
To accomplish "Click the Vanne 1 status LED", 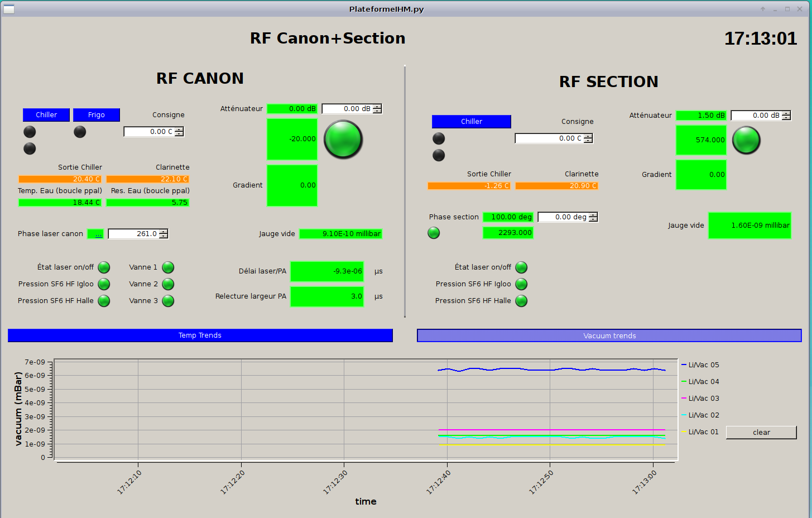I will (x=168, y=267).
